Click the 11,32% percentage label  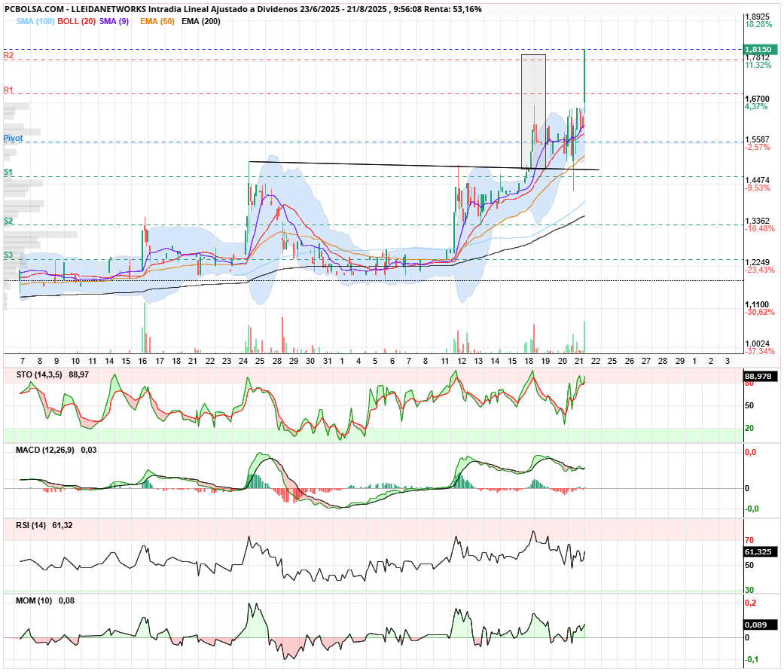point(758,66)
